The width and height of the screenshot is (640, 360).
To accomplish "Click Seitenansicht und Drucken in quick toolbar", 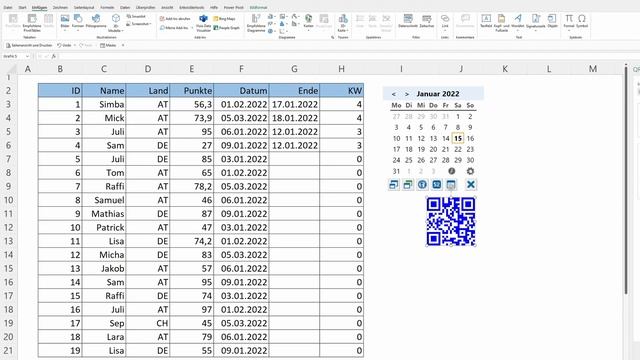I will click(x=29, y=45).
